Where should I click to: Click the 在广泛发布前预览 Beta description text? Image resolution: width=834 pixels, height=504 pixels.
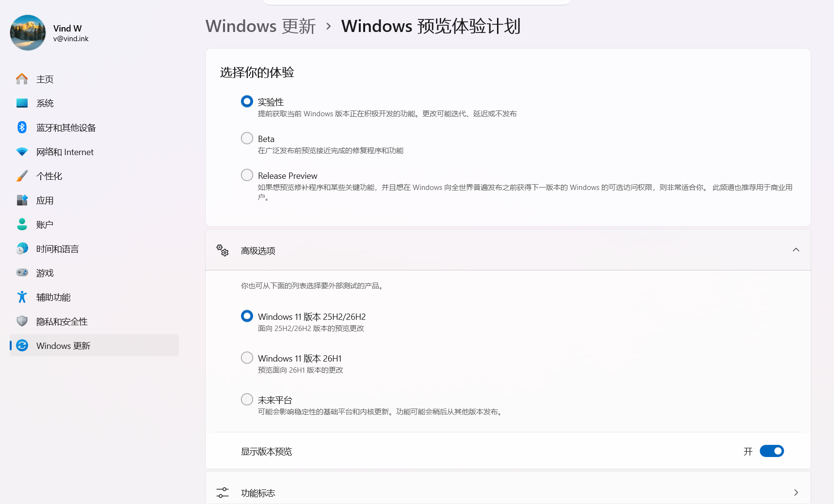(x=331, y=151)
